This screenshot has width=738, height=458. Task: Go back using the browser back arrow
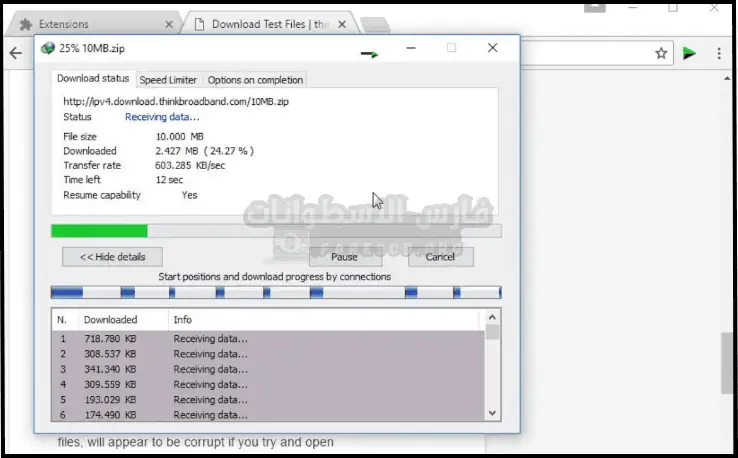coord(15,54)
